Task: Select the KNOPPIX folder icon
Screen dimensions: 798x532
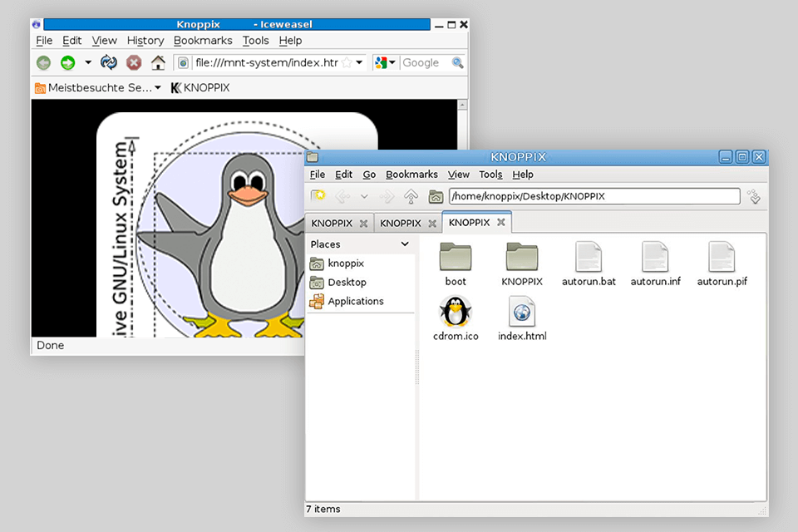Action: (522, 257)
